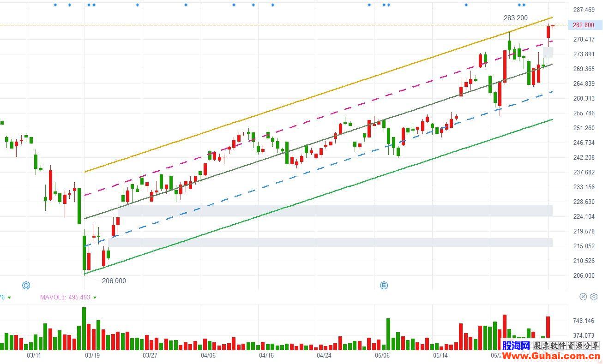Open volume indicator settings gear

click(594, 297)
